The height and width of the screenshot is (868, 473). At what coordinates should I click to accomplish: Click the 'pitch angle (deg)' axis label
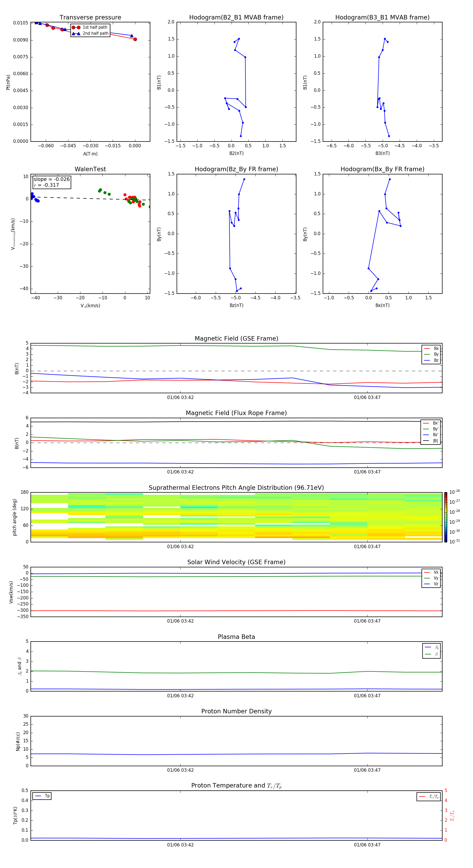(14, 517)
